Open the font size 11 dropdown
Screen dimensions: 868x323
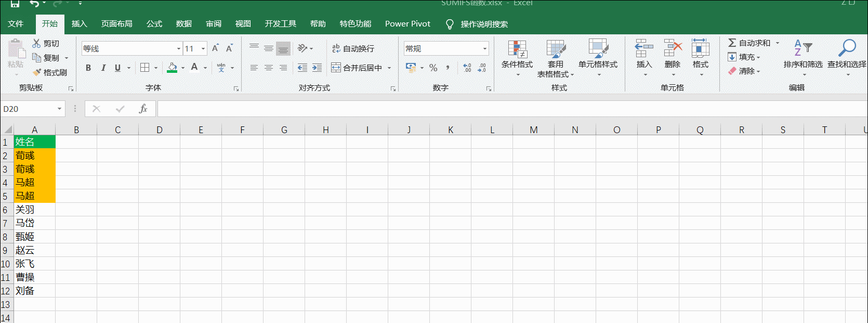(203, 48)
